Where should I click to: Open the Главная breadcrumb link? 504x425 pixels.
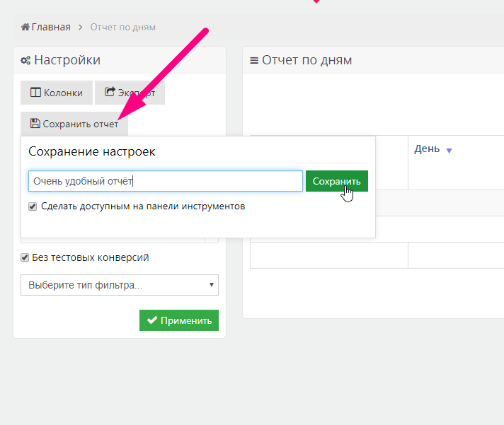click(51, 28)
